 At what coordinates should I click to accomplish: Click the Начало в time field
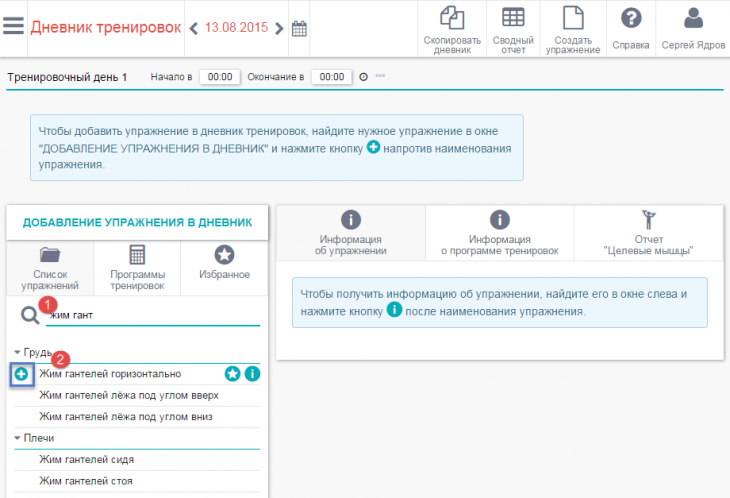219,77
